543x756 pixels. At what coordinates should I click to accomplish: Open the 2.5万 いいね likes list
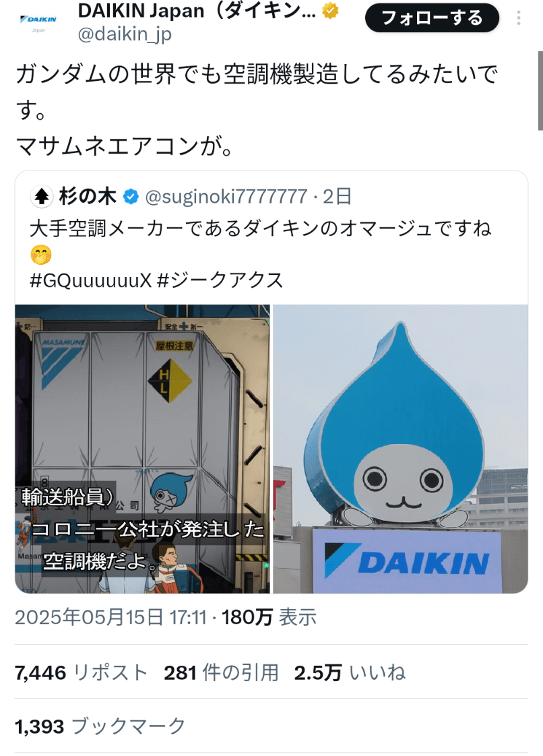[x=350, y=672]
